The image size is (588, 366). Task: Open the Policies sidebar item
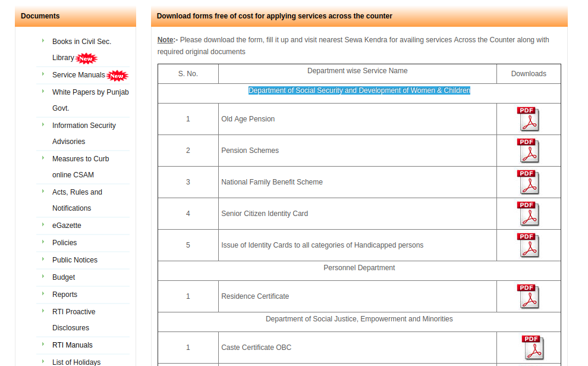click(x=64, y=243)
